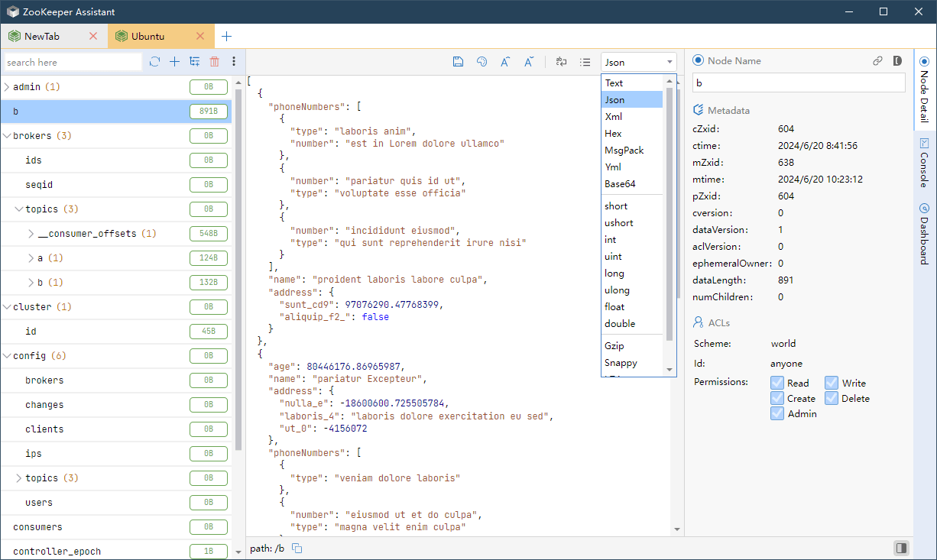Uncheck the Read permission checkbox

click(777, 383)
